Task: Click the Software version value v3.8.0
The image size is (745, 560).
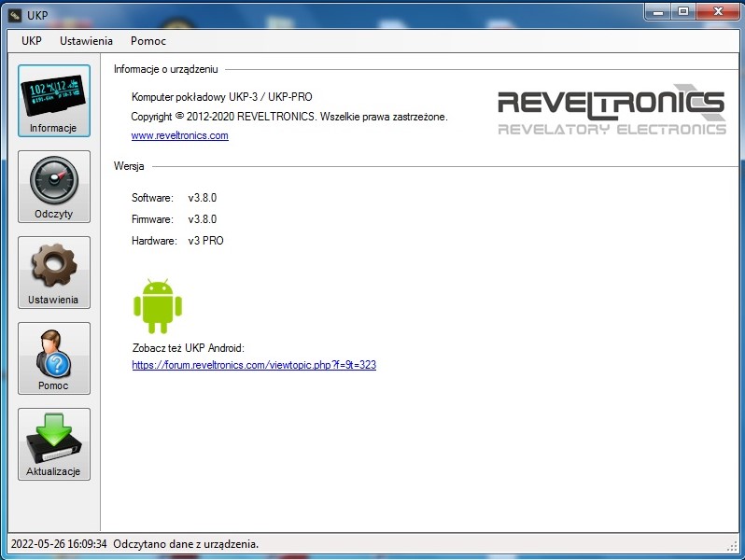Action: (203, 198)
